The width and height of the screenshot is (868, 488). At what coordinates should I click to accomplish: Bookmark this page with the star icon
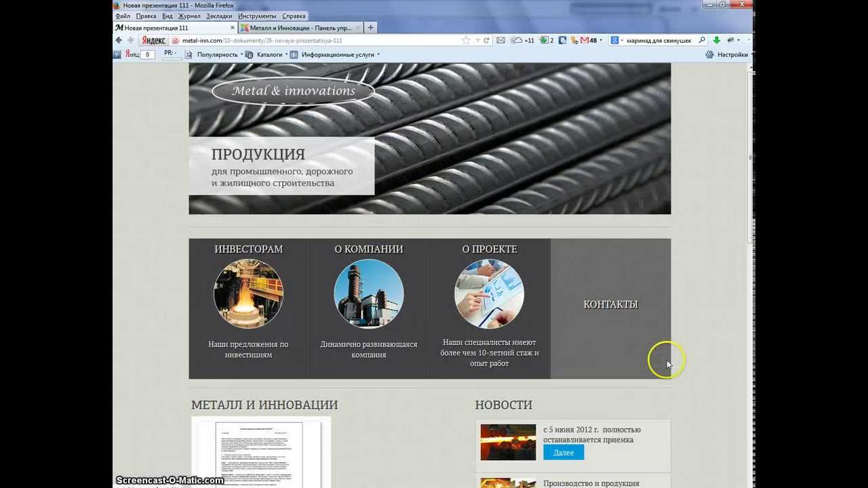[466, 41]
